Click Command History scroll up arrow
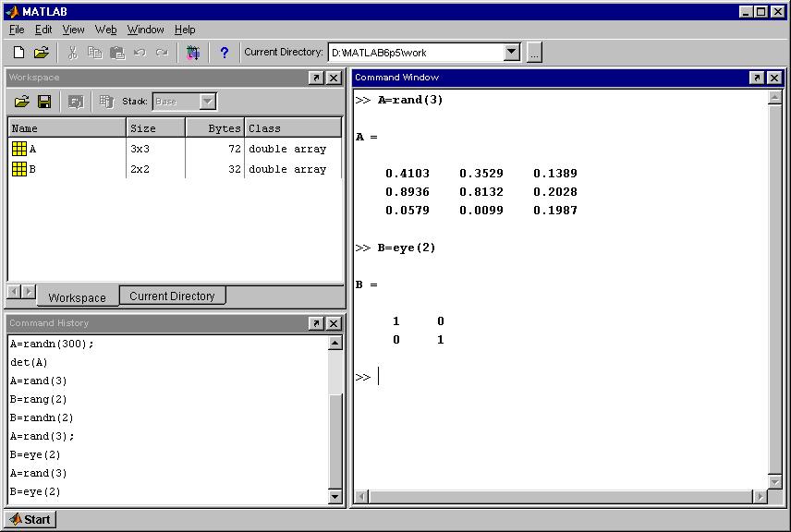 point(335,344)
